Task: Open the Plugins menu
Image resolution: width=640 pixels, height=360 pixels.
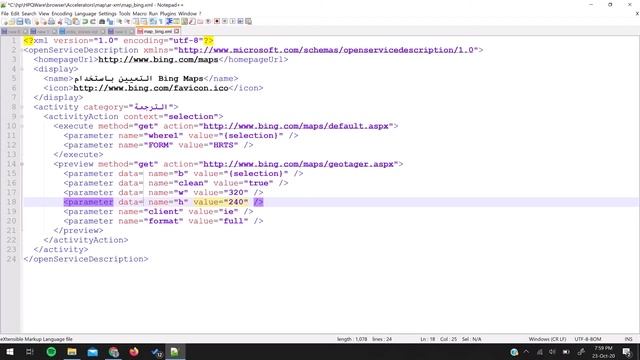Action: click(x=168, y=13)
